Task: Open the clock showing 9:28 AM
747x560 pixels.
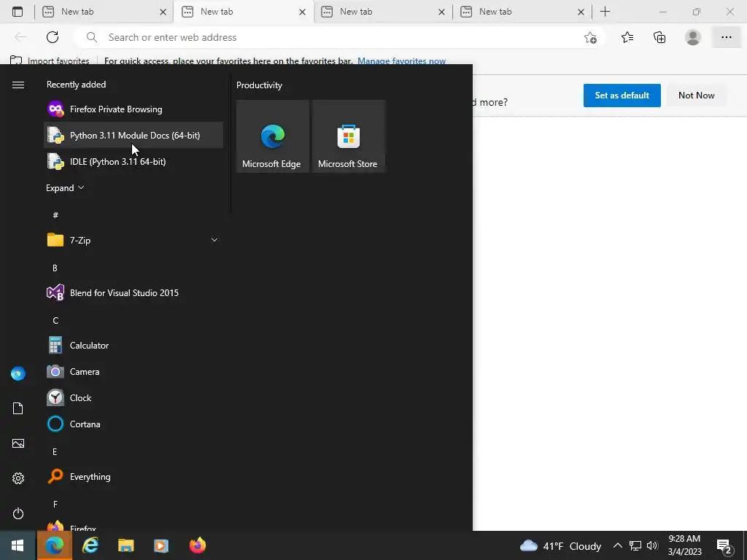Action: [684, 545]
